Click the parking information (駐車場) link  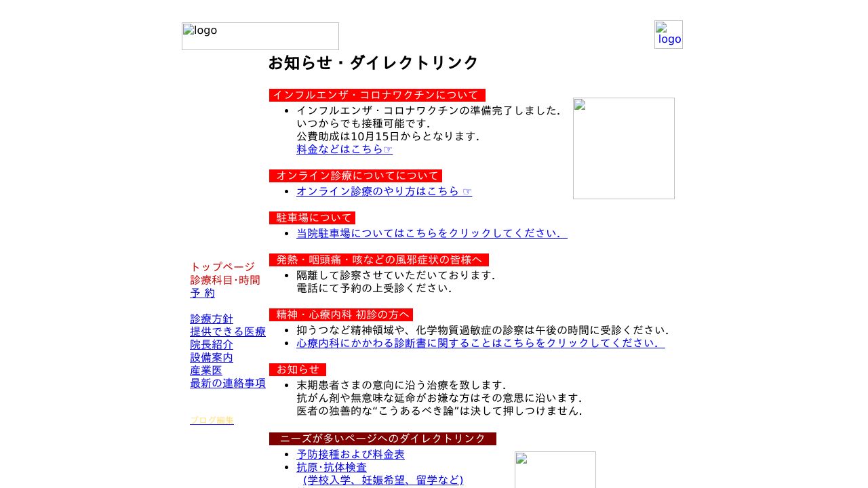pyautogui.click(x=432, y=233)
